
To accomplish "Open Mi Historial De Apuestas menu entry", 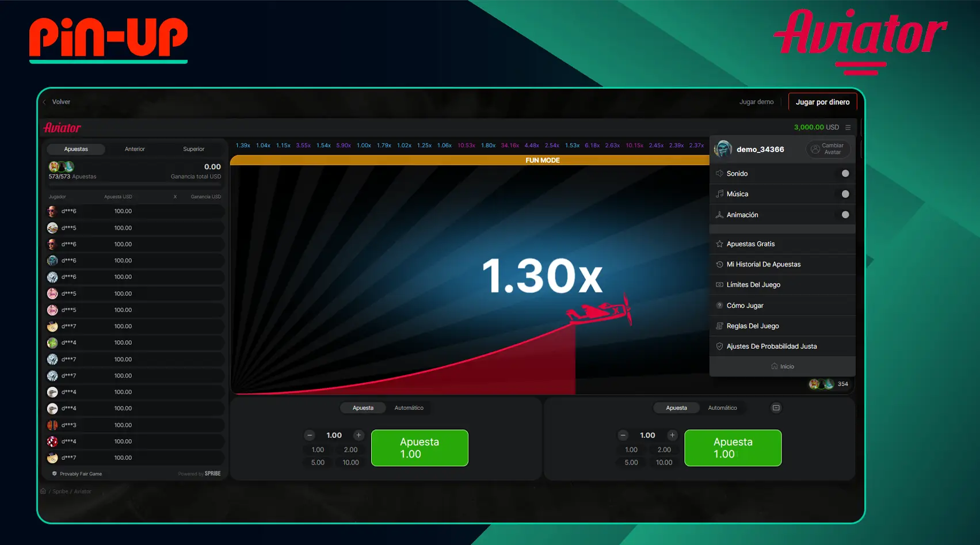I will click(x=783, y=264).
